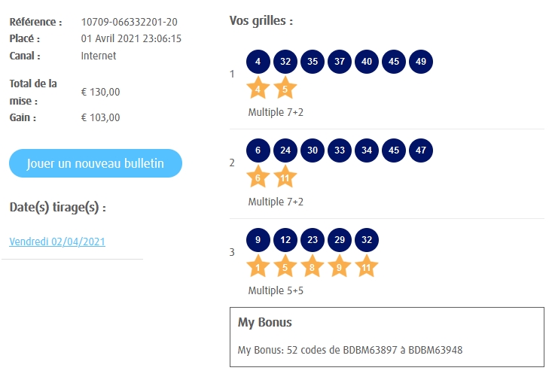Image resolution: width=552 pixels, height=392 pixels.
Task: Click star 4 in grid 1
Action: 258,89
